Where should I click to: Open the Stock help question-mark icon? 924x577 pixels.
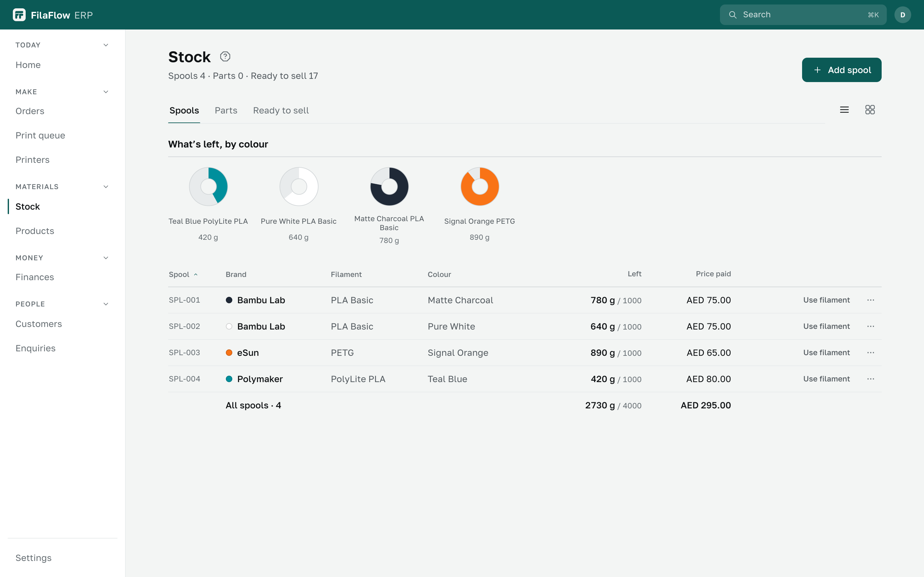click(225, 56)
